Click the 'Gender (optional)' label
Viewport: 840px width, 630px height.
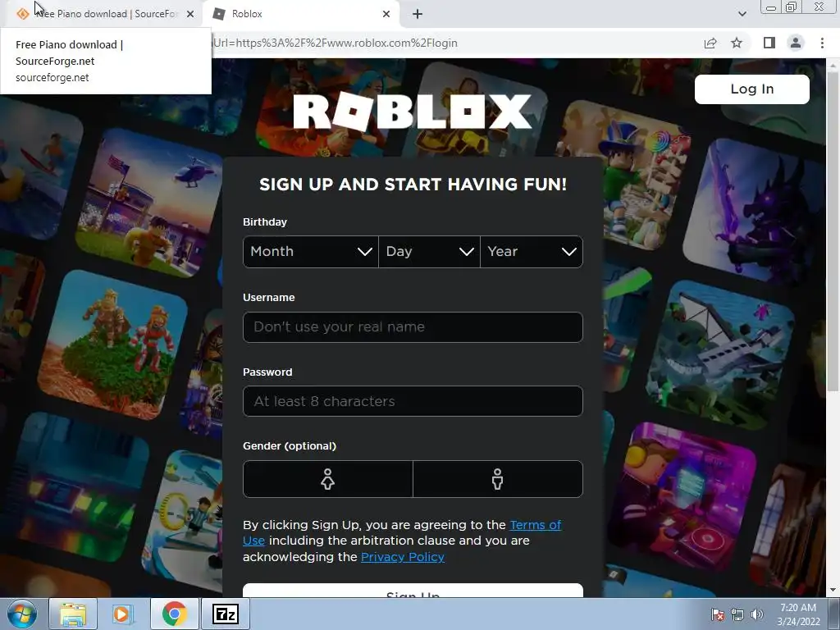290,445
